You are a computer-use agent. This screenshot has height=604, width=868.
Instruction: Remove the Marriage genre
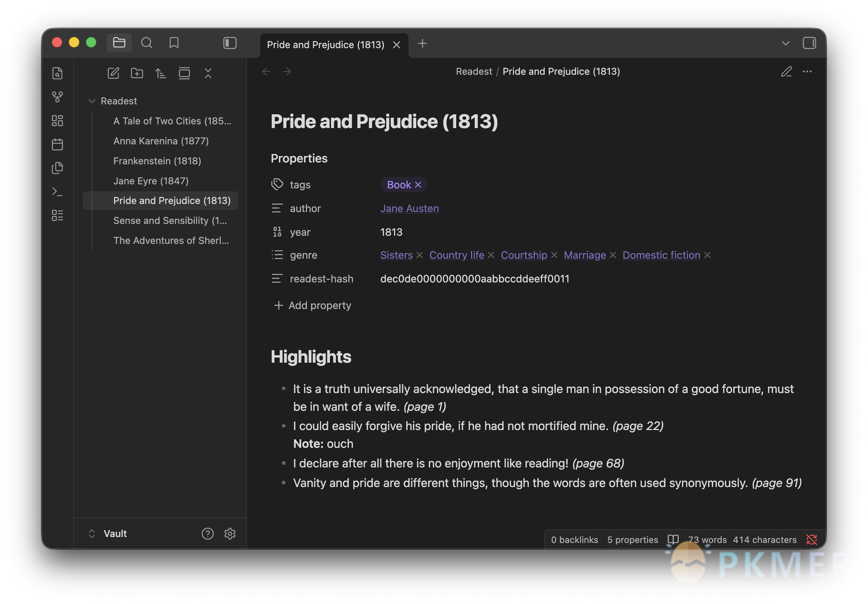pos(613,255)
